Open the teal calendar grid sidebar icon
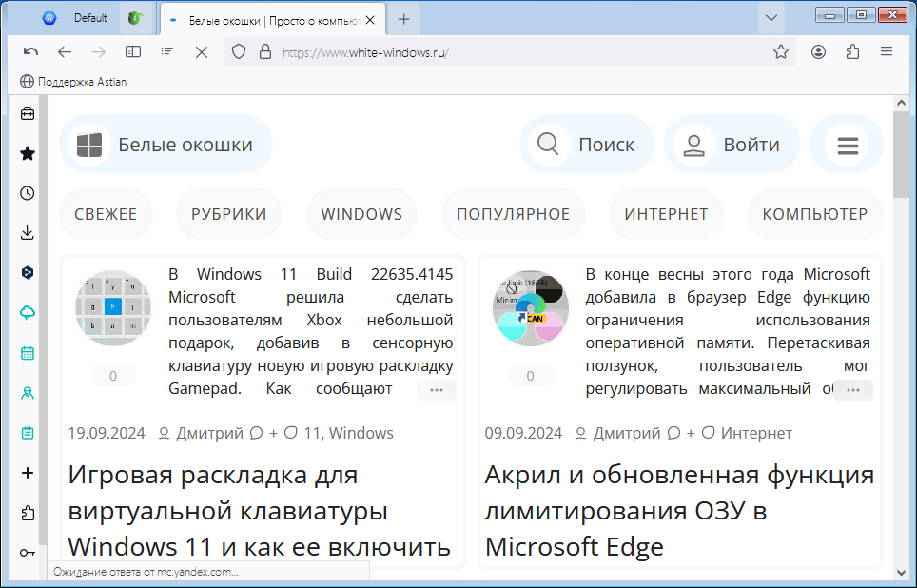Image resolution: width=917 pixels, height=588 pixels. click(x=28, y=353)
